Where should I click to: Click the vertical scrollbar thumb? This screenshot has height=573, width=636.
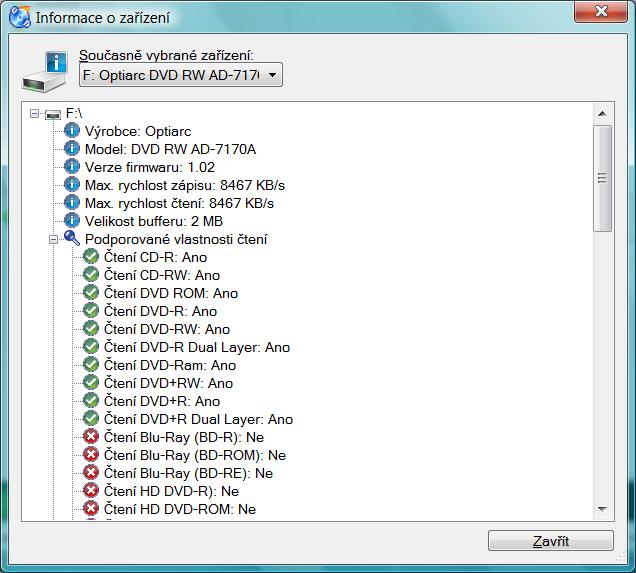pyautogui.click(x=602, y=178)
